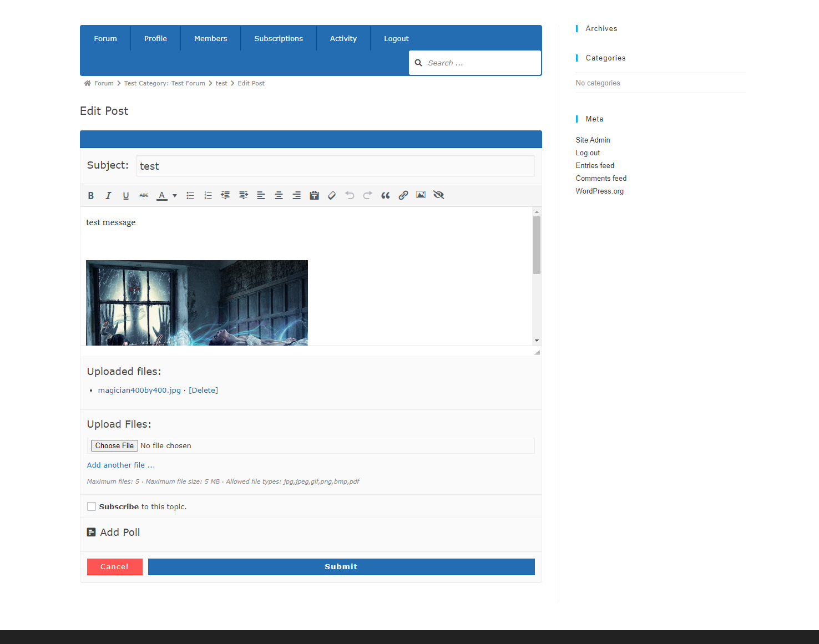Toggle bold formatting in the editor toolbar

coord(91,195)
